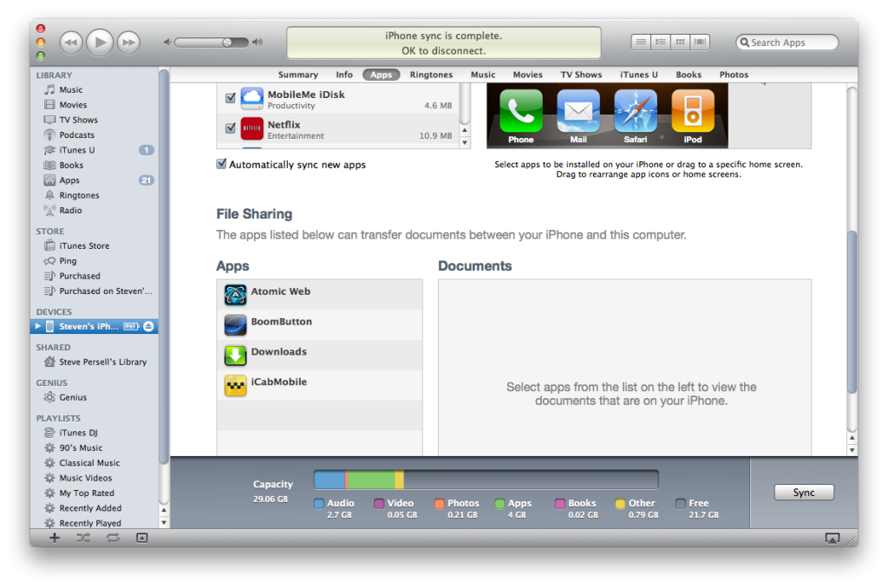Image resolution: width=888 pixels, height=588 pixels.
Task: Click the iPod icon in the dock preview
Action: [693, 112]
